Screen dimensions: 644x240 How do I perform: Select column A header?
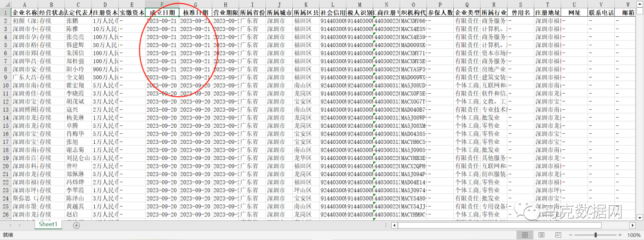24,5
